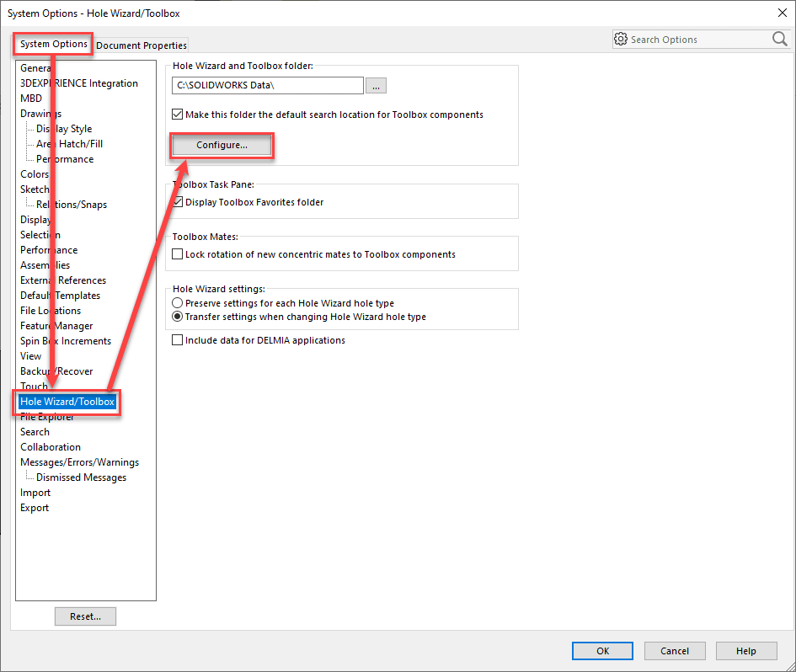
Task: Select Preserve settings for each hole type
Action: pos(177,303)
